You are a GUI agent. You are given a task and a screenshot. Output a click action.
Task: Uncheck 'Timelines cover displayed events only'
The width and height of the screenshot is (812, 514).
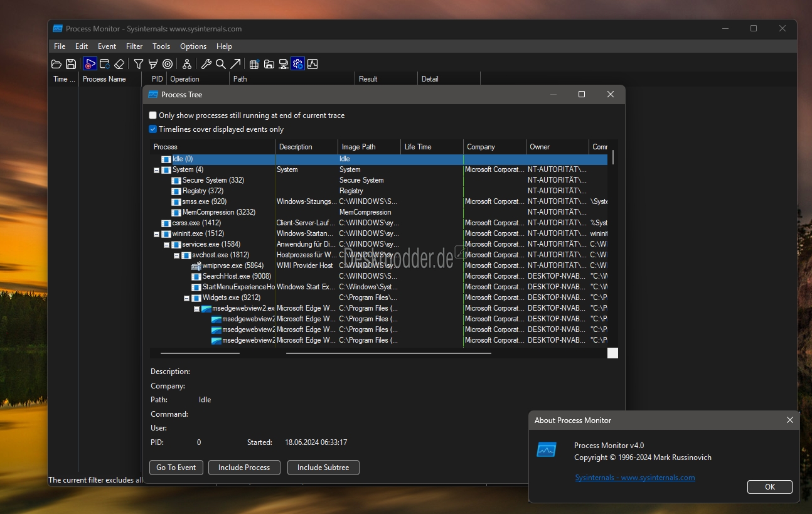coord(152,129)
